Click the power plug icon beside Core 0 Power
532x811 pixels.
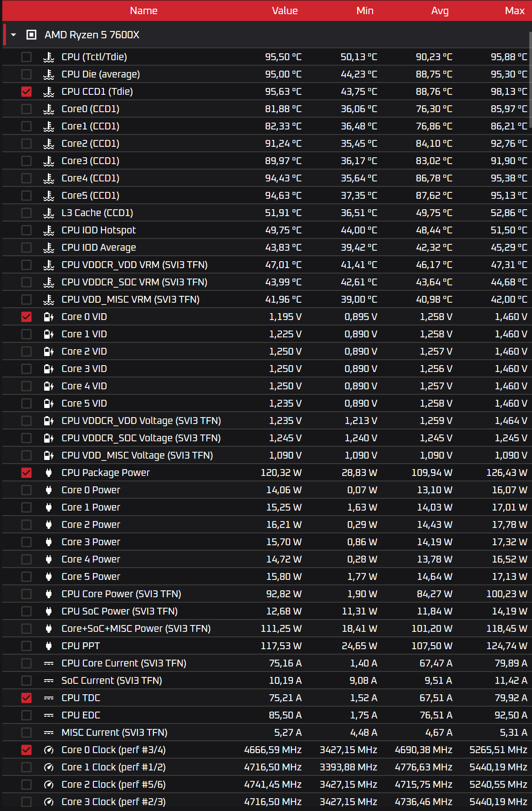coord(49,490)
